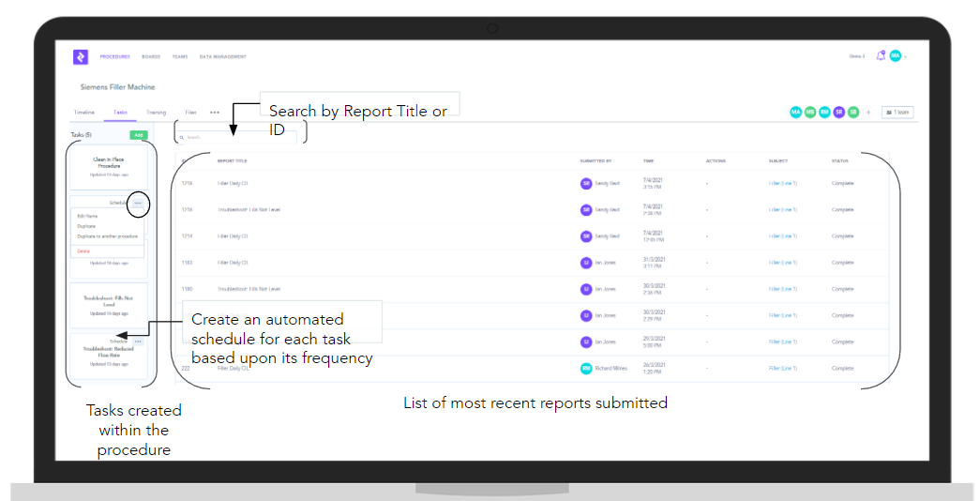
Task: Open the circled three-dot task options menu
Action: (x=138, y=203)
